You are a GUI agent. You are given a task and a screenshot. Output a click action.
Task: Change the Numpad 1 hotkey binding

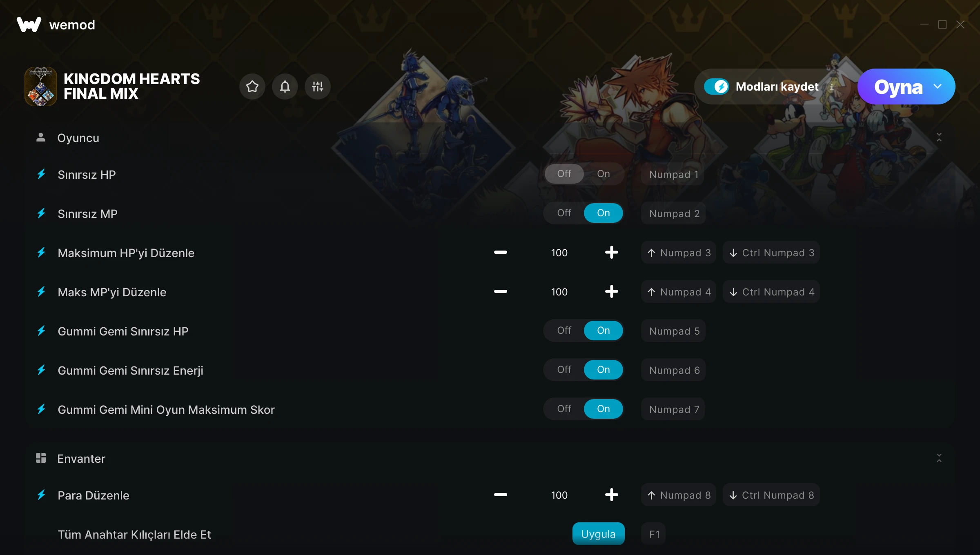click(673, 174)
